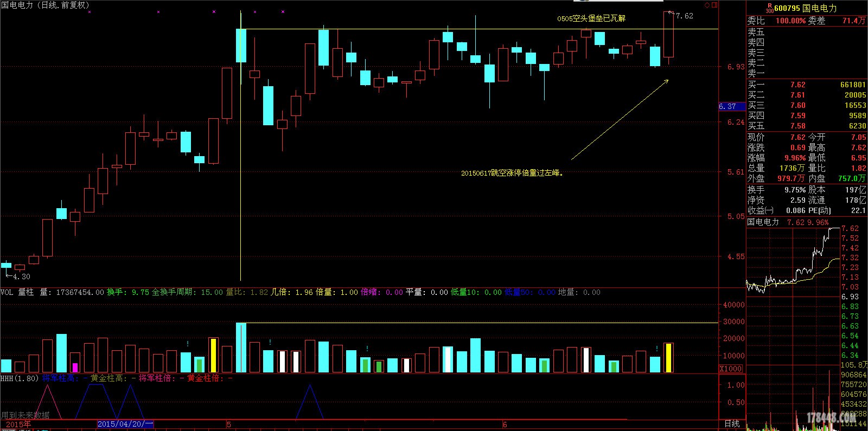The width and height of the screenshot is (868, 431).
Task: Click 买三 volume 16553
Action: pos(855,105)
